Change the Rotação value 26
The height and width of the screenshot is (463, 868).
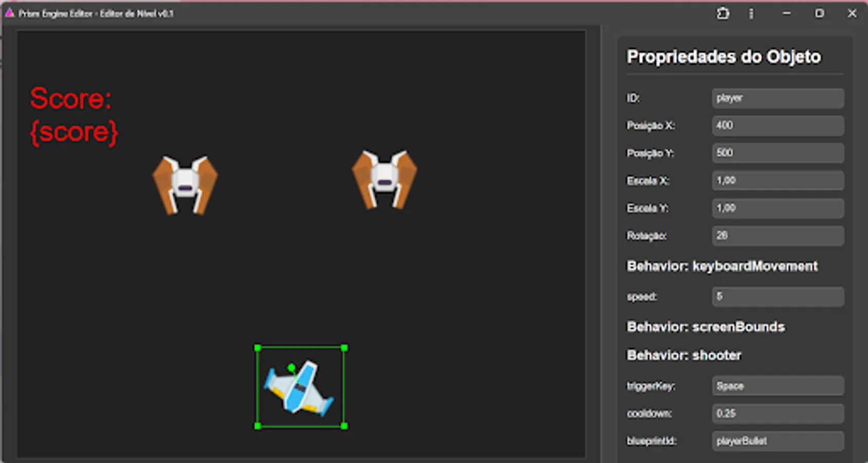tap(777, 236)
